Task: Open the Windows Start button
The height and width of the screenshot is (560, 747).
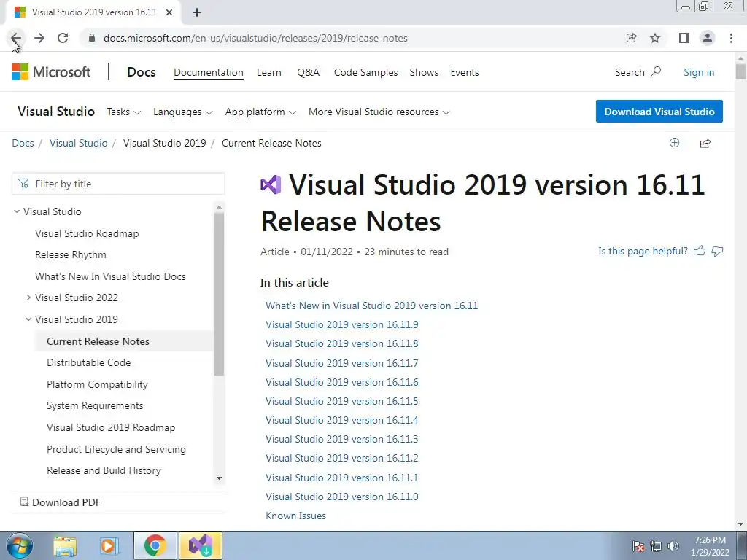Action: click(20, 545)
